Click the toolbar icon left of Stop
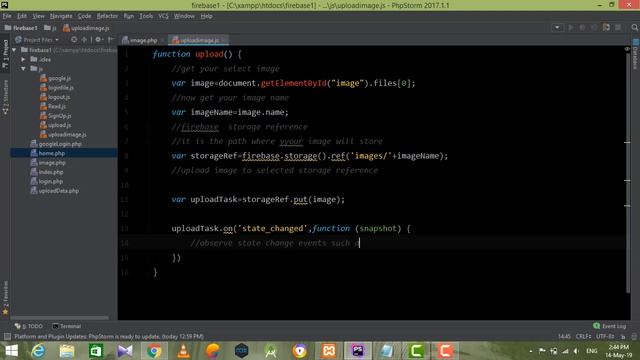The image size is (640, 360). click(606, 27)
